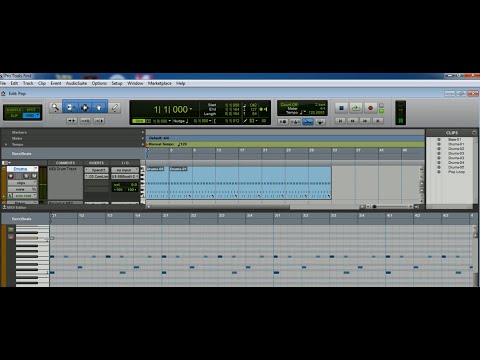Open the AudioSuite menu

[76, 83]
